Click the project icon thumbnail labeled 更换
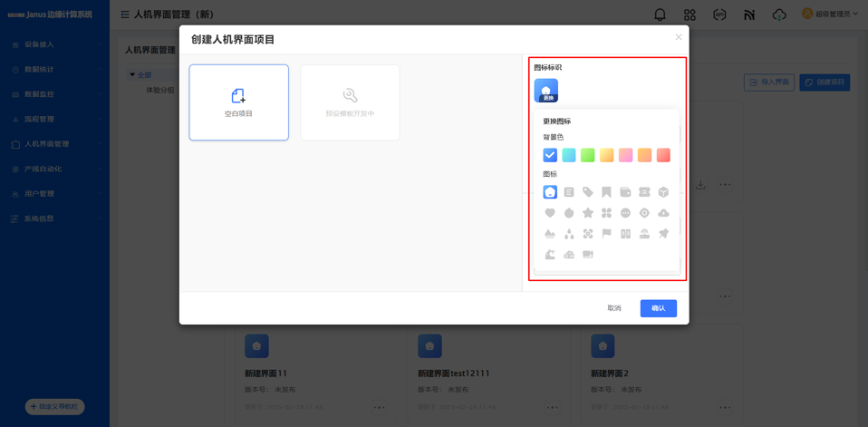 (545, 91)
